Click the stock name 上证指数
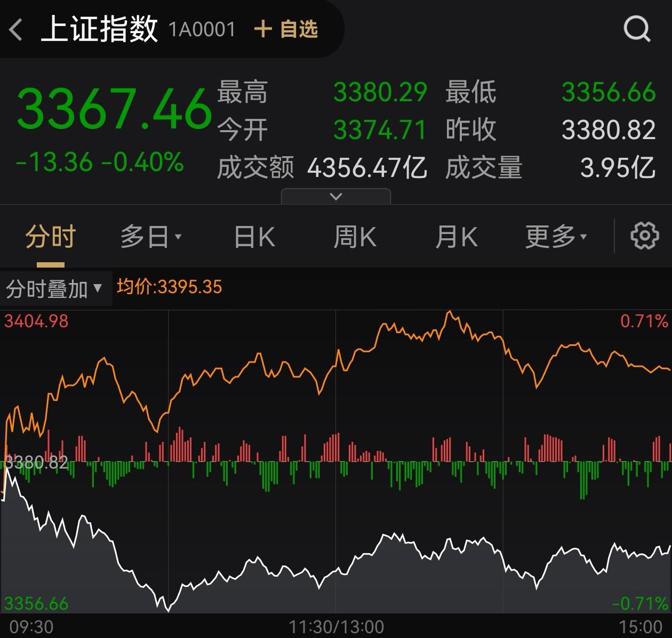This screenshot has height=638, width=672. [99, 29]
